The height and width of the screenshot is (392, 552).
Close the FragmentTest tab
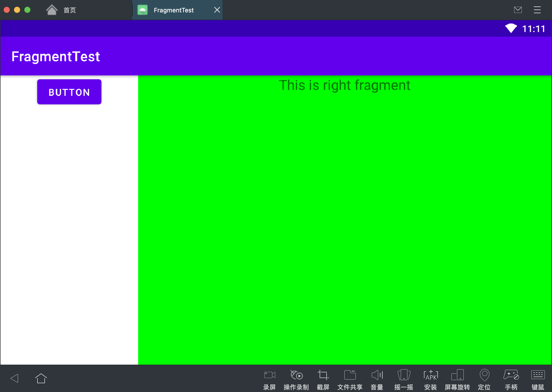217,10
